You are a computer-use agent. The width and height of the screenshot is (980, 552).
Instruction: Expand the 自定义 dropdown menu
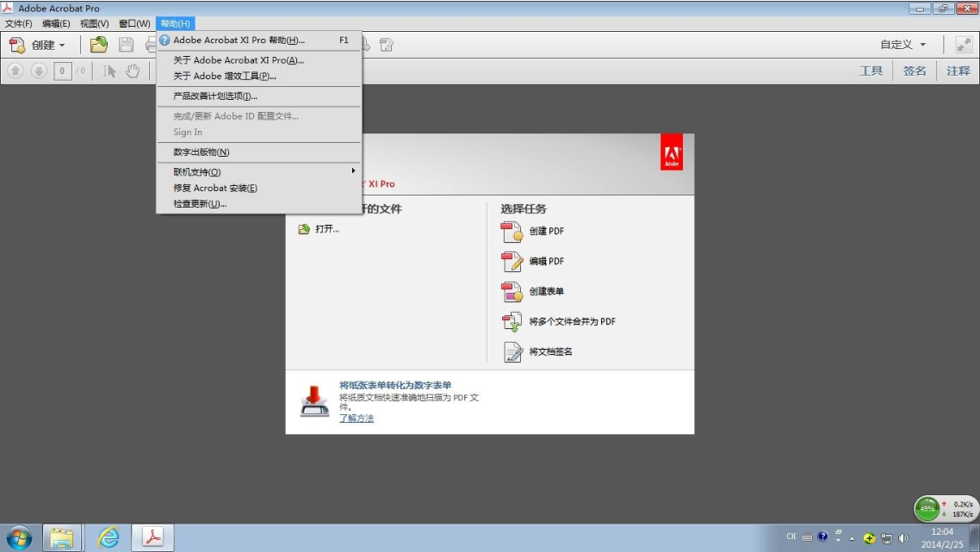[x=903, y=45]
